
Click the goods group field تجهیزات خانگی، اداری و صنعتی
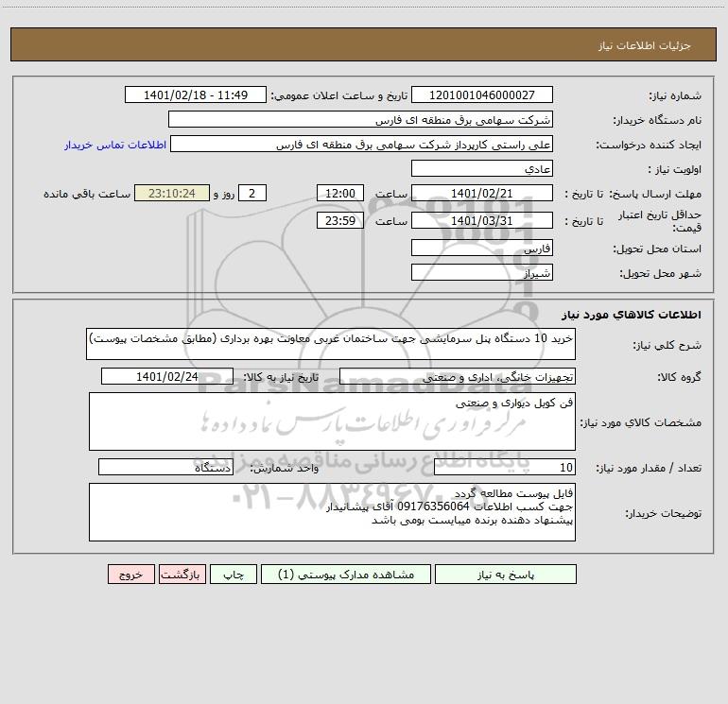point(458,376)
